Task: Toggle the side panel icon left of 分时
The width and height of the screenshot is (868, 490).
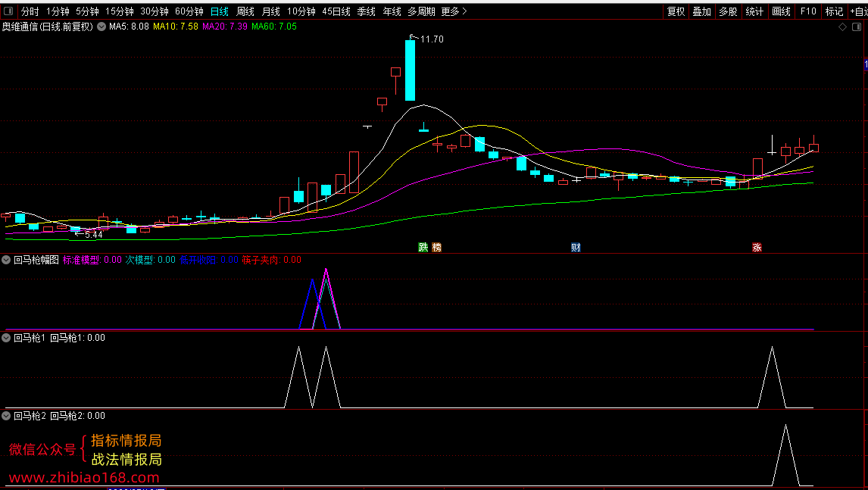Action: (8, 11)
